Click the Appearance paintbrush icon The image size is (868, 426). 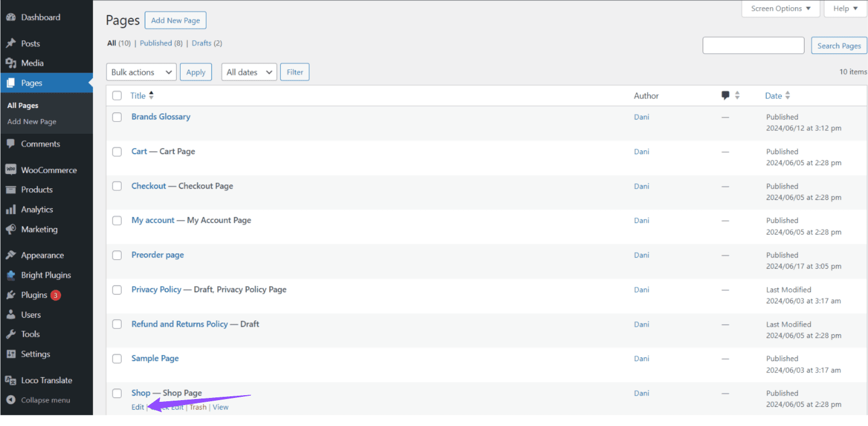click(11, 255)
